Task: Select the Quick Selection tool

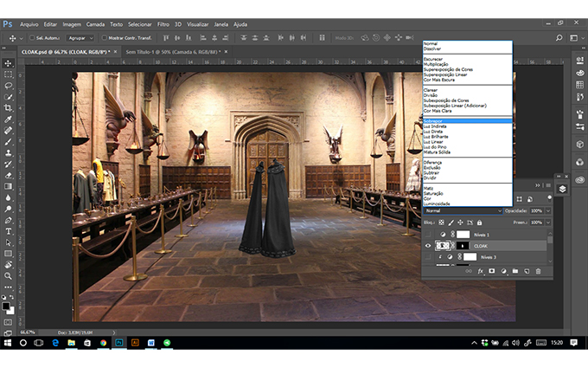Action: [x=8, y=97]
